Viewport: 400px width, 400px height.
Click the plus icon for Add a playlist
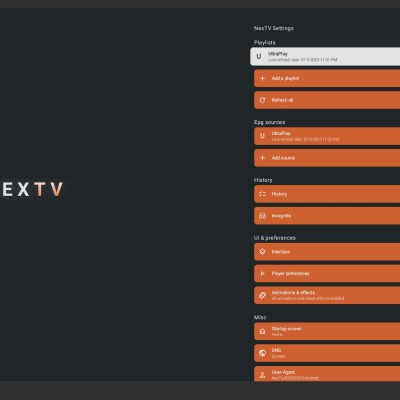click(x=262, y=78)
